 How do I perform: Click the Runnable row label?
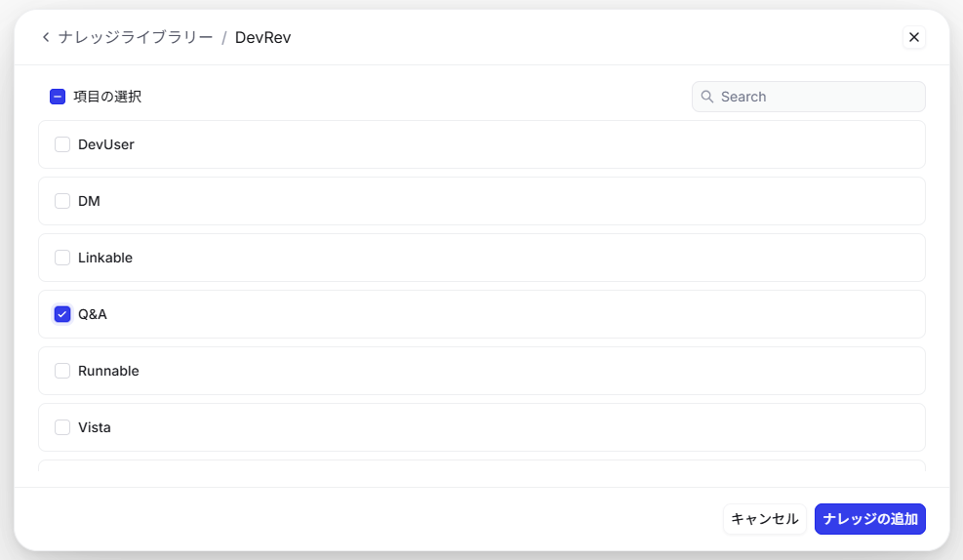(x=108, y=371)
